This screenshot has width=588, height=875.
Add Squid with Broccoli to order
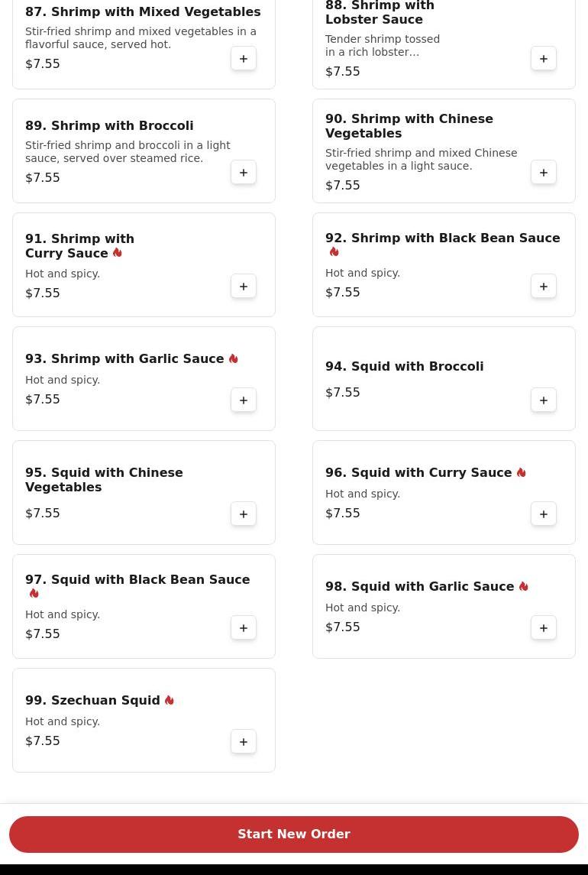[x=544, y=400]
